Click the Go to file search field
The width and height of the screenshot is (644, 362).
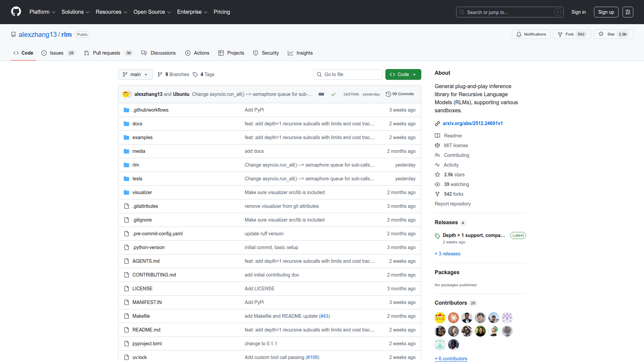pos(348,74)
